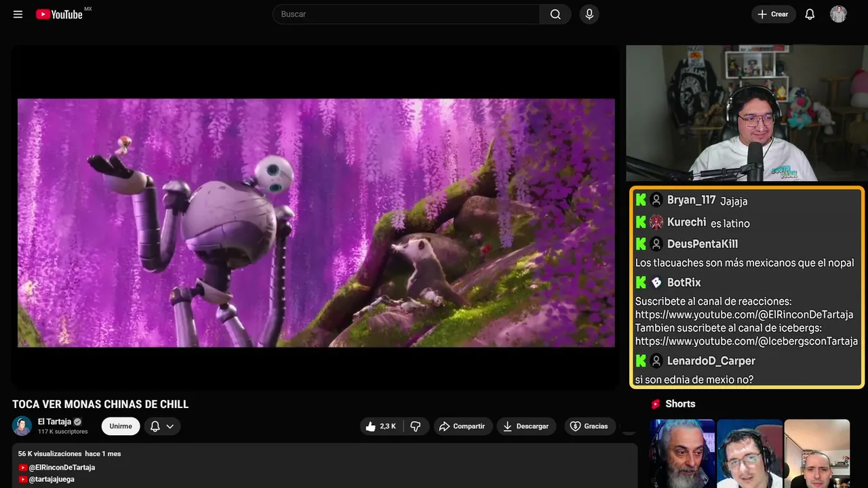
Task: Open El Tartaja channel avatar
Action: [22, 426]
